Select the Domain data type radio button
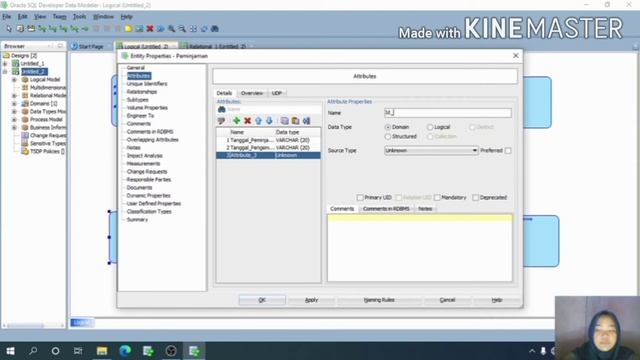 388,127
